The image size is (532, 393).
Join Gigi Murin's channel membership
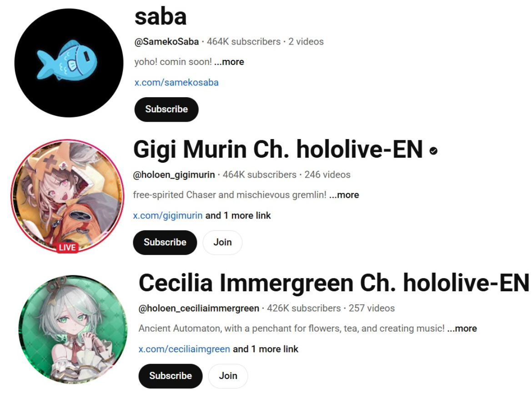pos(222,242)
